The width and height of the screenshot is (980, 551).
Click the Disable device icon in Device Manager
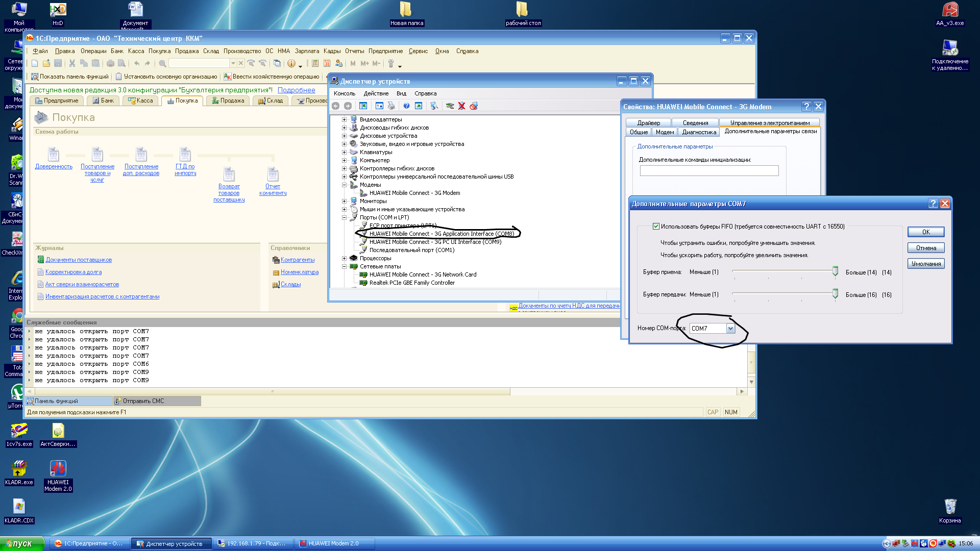(x=474, y=106)
